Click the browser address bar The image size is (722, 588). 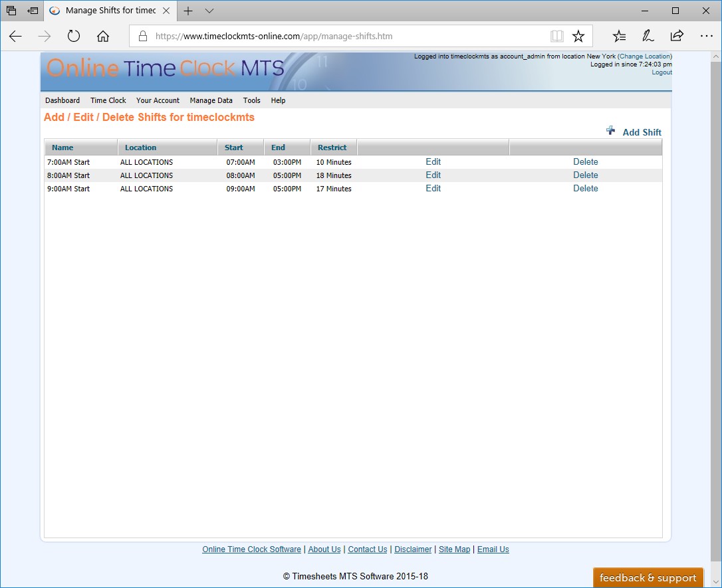tap(346, 36)
